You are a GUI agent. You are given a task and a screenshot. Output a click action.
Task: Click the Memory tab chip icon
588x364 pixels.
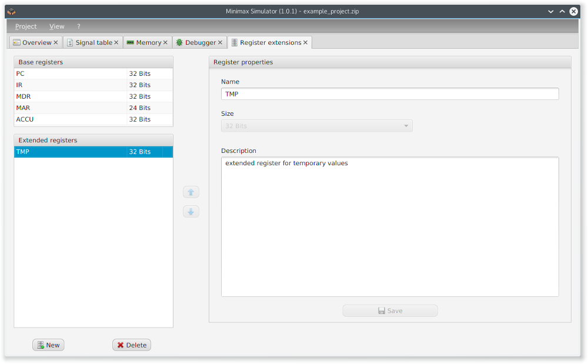tap(130, 43)
